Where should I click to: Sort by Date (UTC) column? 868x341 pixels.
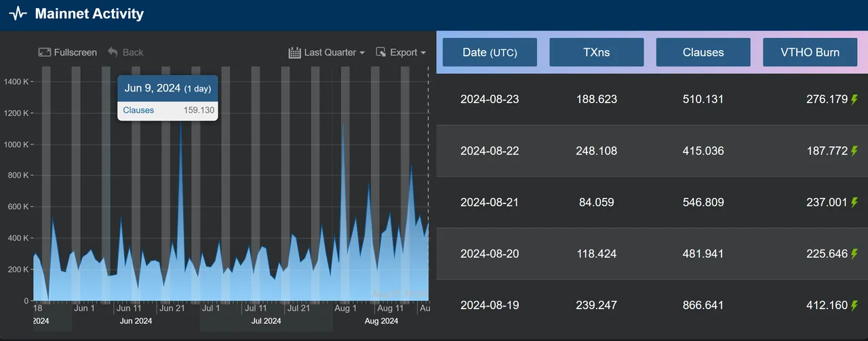coord(490,52)
